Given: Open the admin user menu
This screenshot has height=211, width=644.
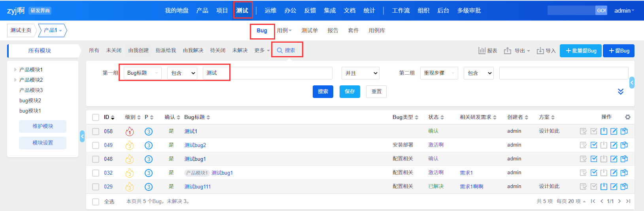Looking at the screenshot, I should 624,11.
